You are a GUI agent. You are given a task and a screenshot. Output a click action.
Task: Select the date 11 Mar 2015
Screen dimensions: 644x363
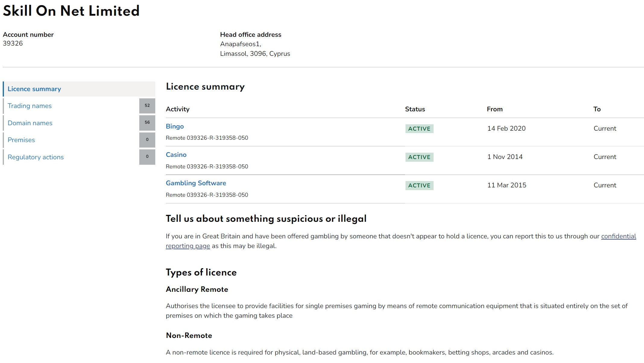(x=507, y=185)
